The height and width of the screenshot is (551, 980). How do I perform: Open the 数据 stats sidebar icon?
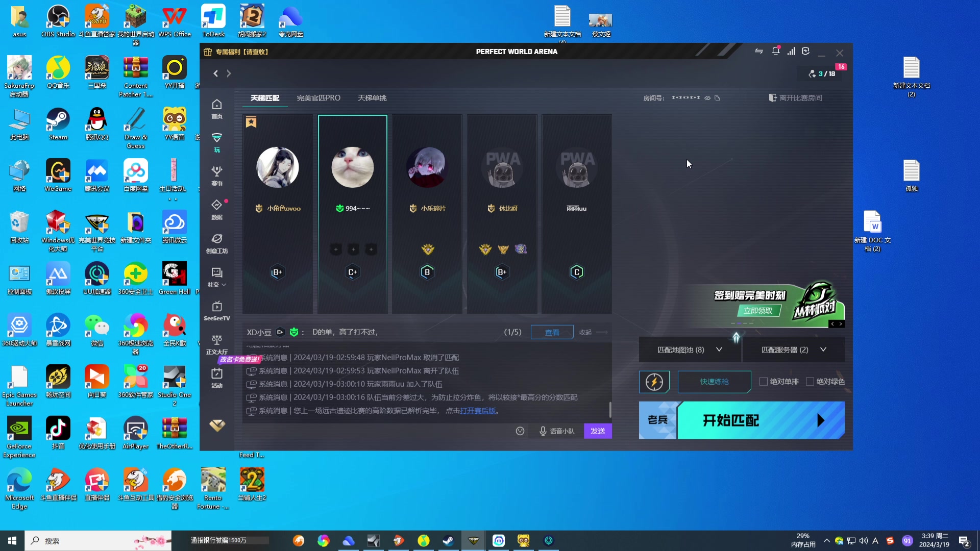click(x=217, y=209)
